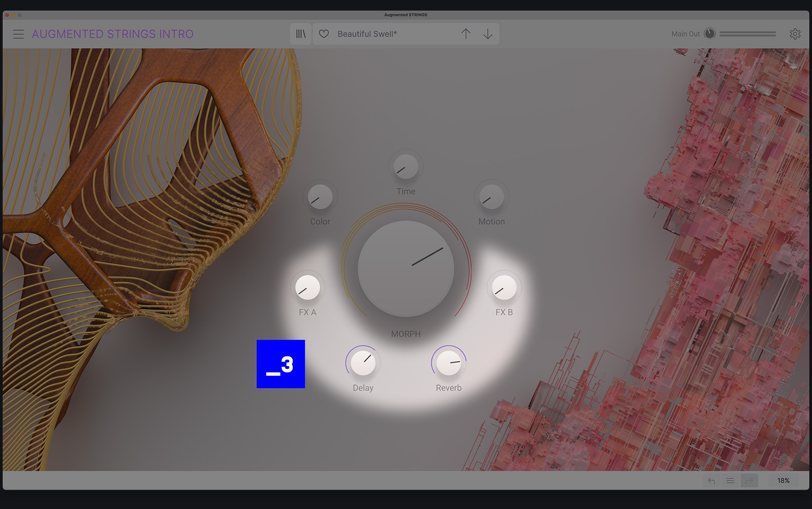Screen dimensions: 812x509
Task: Click the FX B knob
Action: pyautogui.click(x=504, y=288)
